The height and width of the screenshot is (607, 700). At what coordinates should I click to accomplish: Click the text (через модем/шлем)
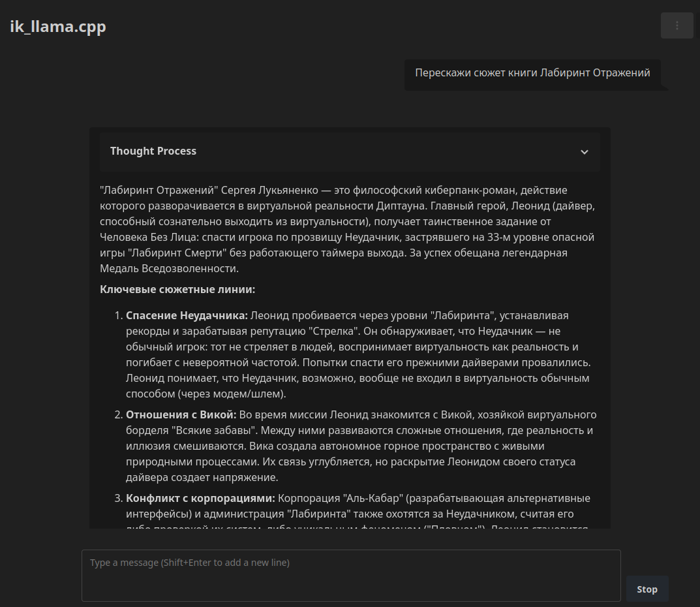(206, 394)
